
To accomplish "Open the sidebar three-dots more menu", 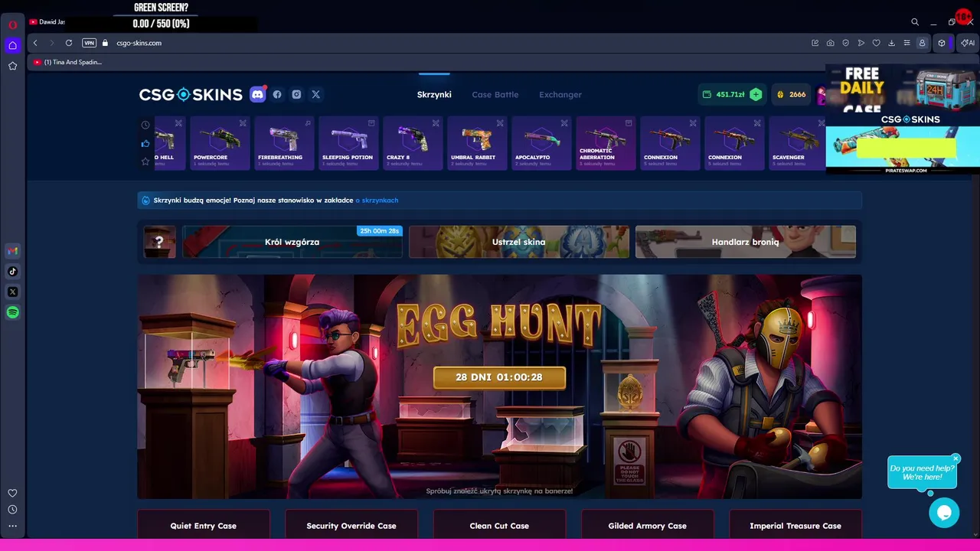I will tap(12, 526).
